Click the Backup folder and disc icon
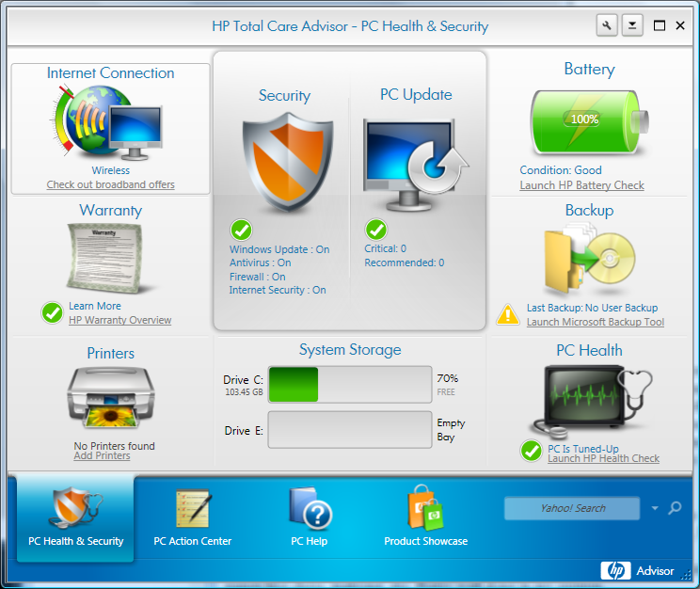This screenshot has height=589, width=700. point(589,261)
